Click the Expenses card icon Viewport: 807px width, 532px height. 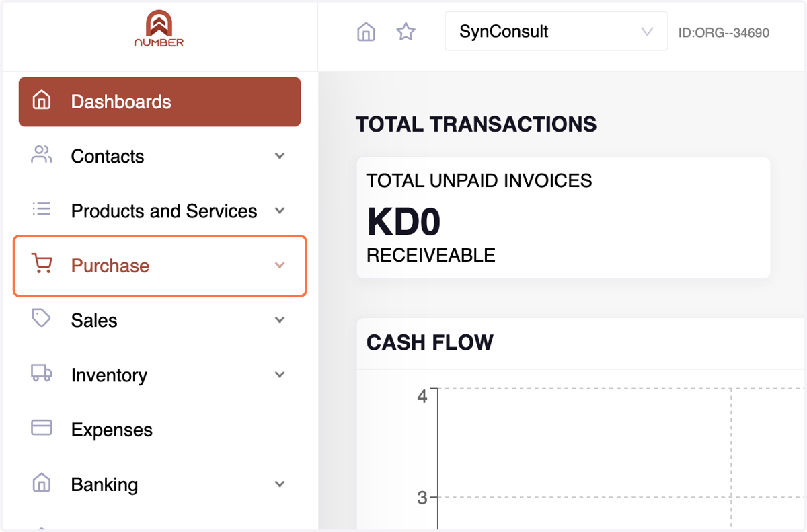coord(42,428)
